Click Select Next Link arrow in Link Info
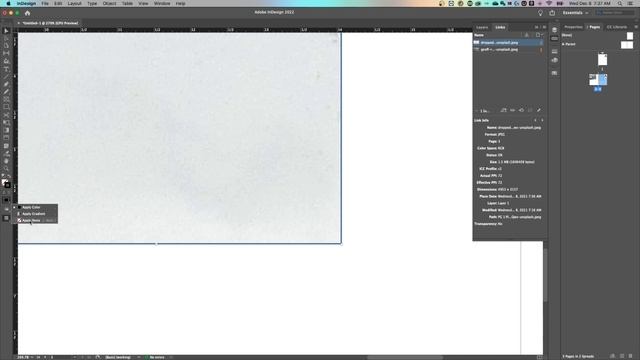The image size is (640, 360). tap(542, 120)
